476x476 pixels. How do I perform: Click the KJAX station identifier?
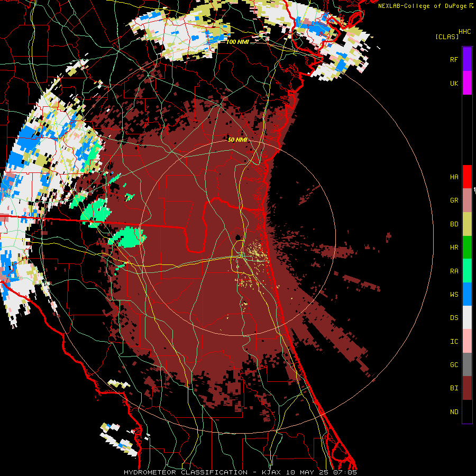pos(271,472)
